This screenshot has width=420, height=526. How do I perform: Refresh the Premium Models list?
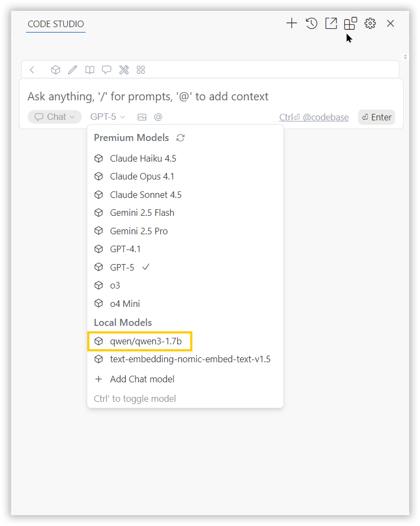click(x=180, y=138)
